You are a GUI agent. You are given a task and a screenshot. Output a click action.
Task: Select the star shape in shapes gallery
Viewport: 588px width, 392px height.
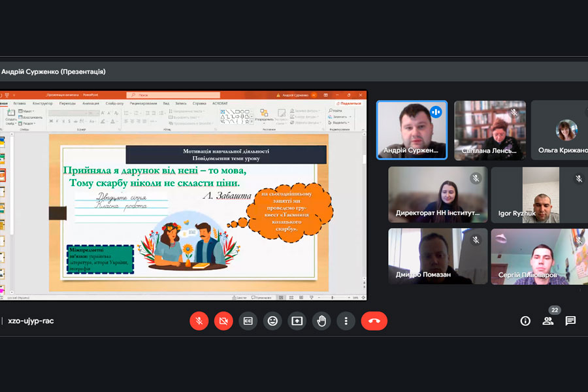pos(247,122)
